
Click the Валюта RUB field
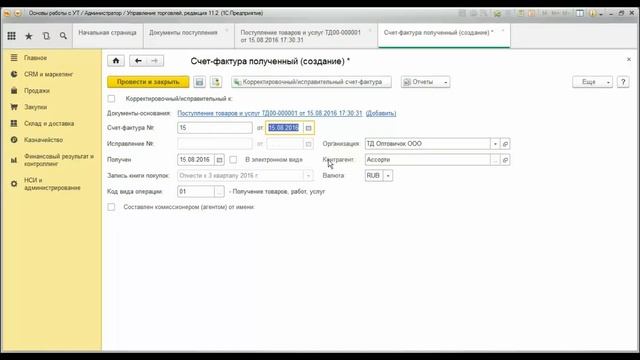(x=374, y=176)
